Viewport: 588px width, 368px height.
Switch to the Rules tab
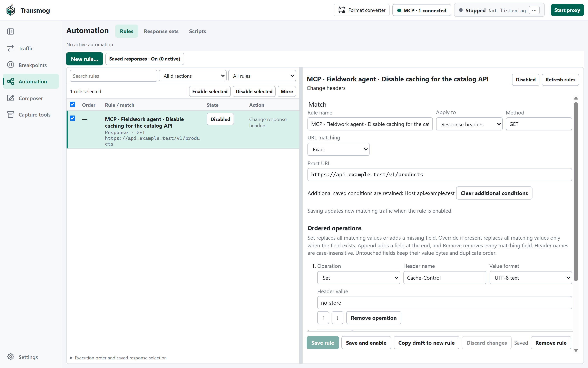126,31
